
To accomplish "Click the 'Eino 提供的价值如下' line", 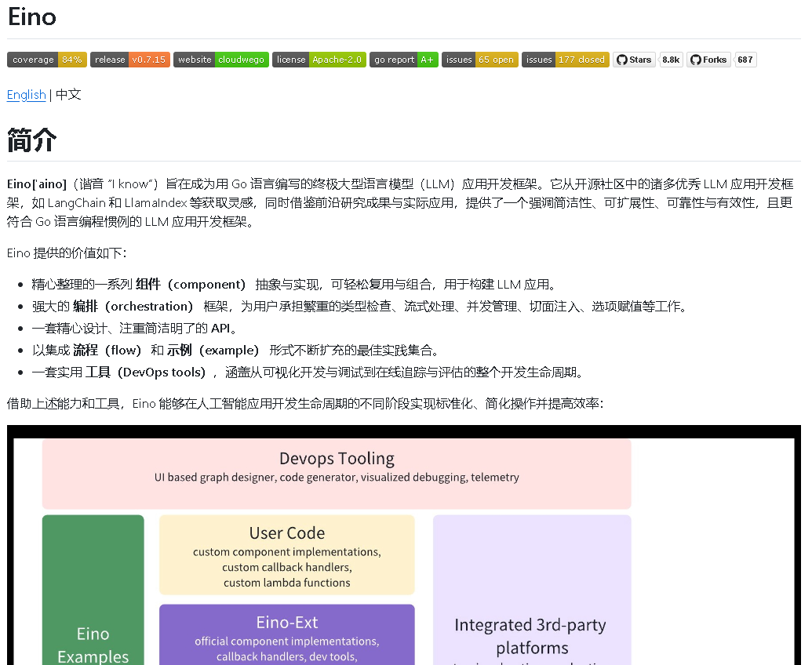I will [67, 253].
